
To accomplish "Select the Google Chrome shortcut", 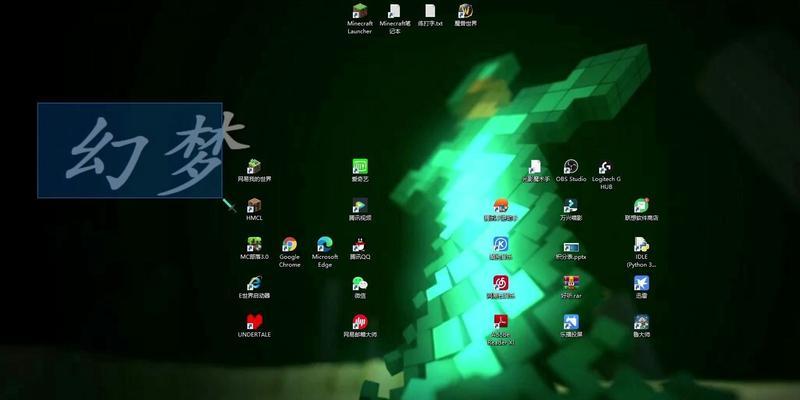I will tap(289, 252).
